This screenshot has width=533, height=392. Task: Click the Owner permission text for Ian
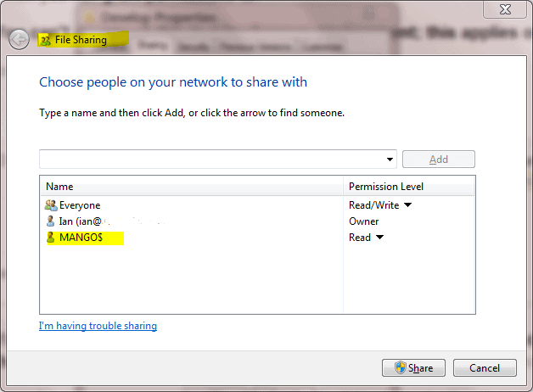364,221
